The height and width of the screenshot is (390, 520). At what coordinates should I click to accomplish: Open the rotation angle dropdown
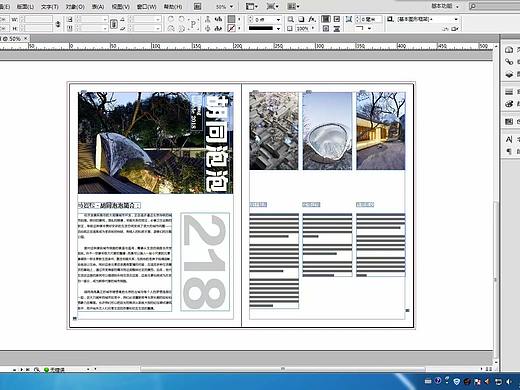(158, 20)
